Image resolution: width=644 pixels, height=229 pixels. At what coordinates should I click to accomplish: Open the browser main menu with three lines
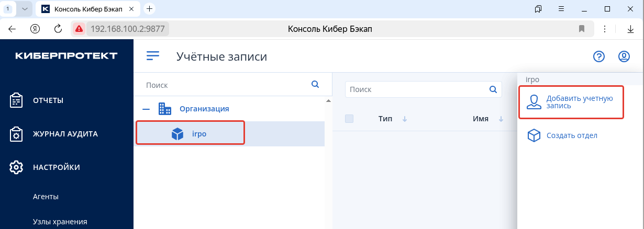click(561, 9)
